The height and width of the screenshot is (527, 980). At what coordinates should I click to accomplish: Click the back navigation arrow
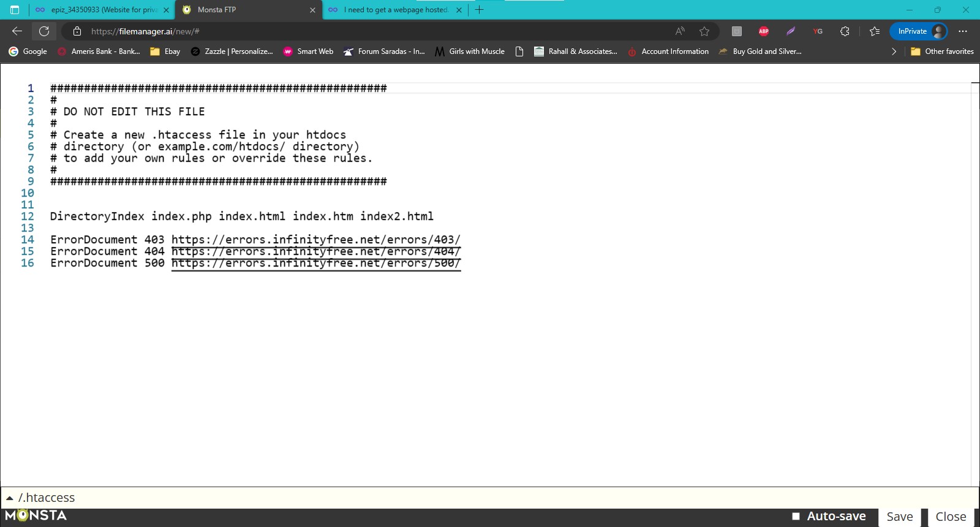pos(17,31)
